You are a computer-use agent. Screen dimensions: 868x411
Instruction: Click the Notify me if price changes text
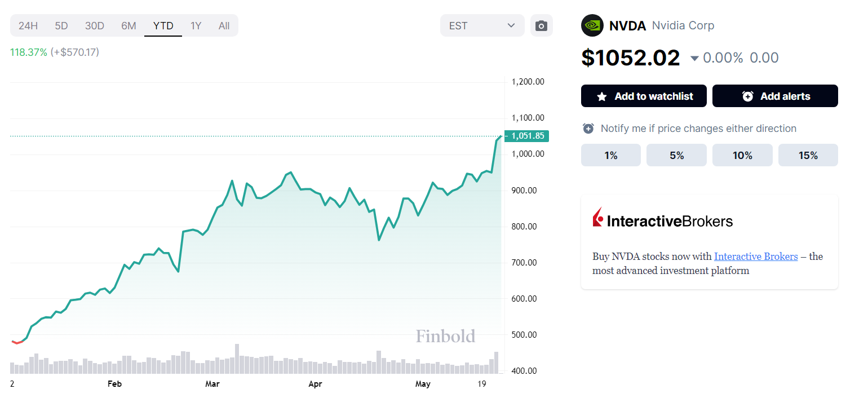coord(698,129)
